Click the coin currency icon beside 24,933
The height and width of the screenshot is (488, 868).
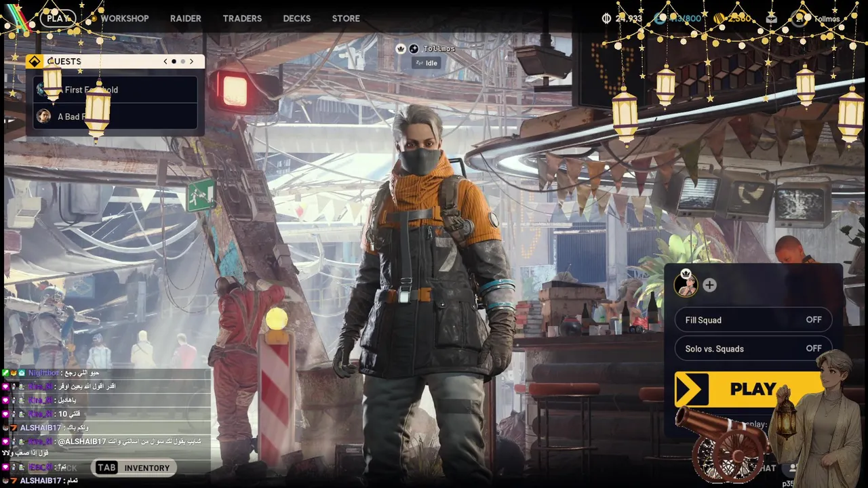(x=606, y=18)
